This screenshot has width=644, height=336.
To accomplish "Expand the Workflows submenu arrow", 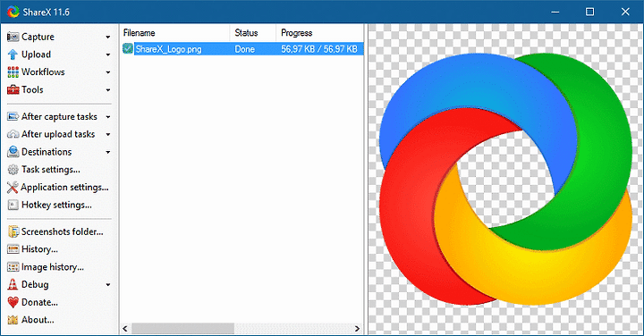I will click(108, 72).
